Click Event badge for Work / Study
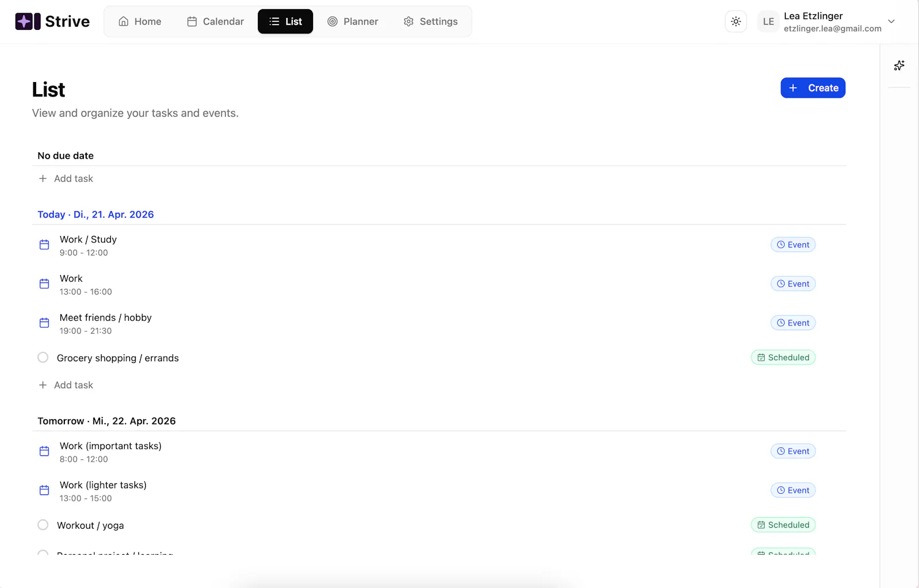This screenshot has width=919, height=588. coord(793,245)
